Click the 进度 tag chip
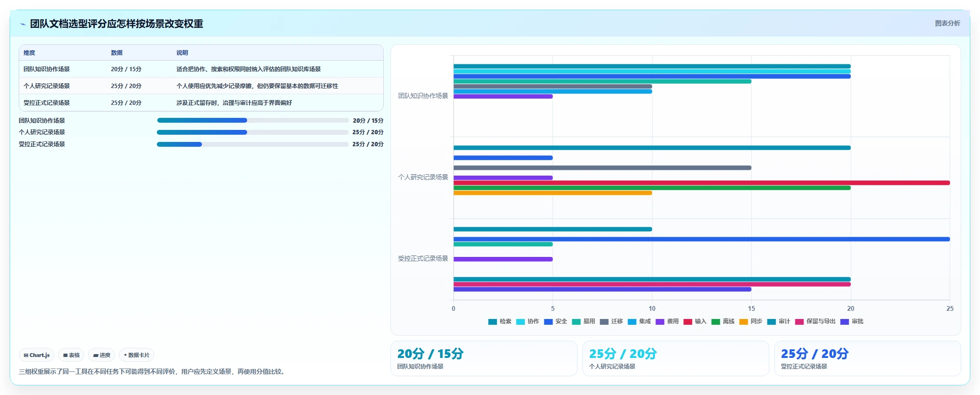This screenshot has width=980, height=395. pos(101,355)
